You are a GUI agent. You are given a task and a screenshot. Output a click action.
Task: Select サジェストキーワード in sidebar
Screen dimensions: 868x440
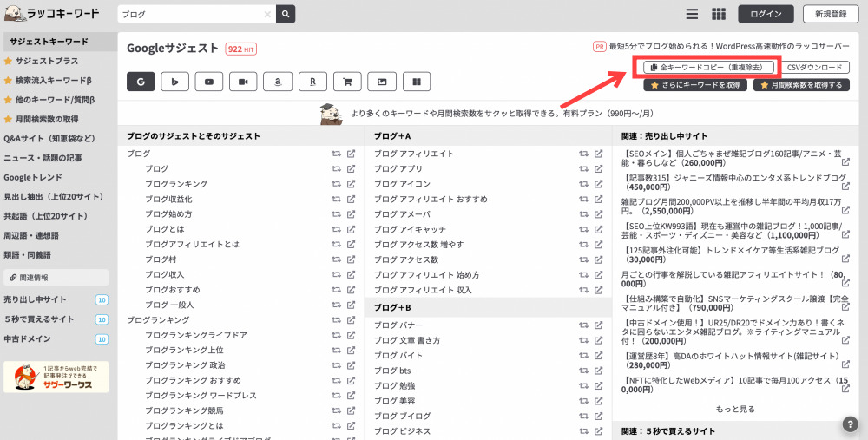coord(59,42)
